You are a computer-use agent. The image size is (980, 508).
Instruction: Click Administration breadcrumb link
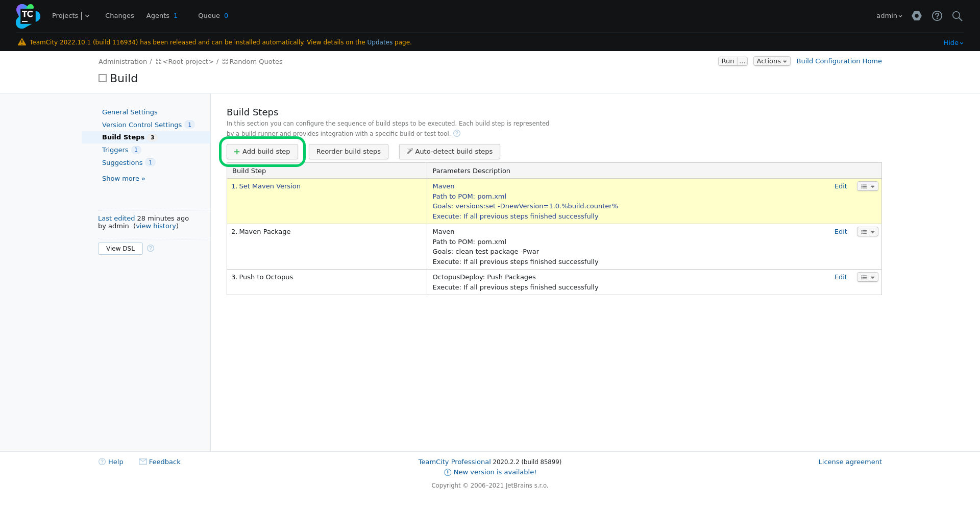pyautogui.click(x=122, y=62)
